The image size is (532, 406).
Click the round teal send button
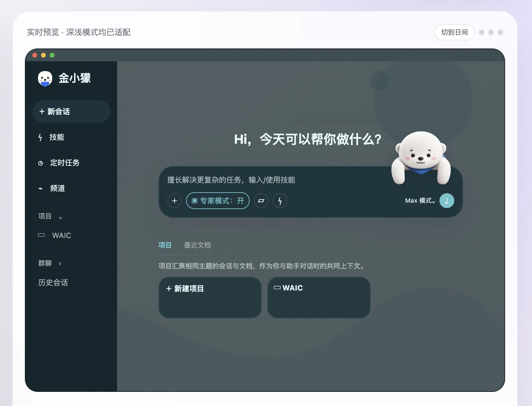coord(447,201)
